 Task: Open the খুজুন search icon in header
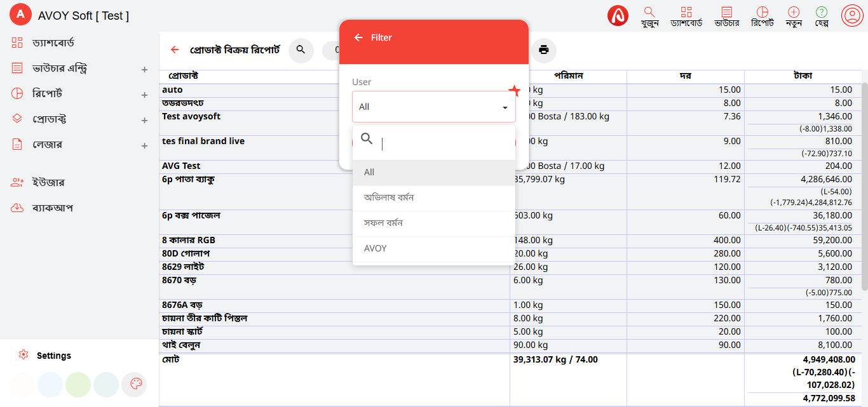click(649, 17)
